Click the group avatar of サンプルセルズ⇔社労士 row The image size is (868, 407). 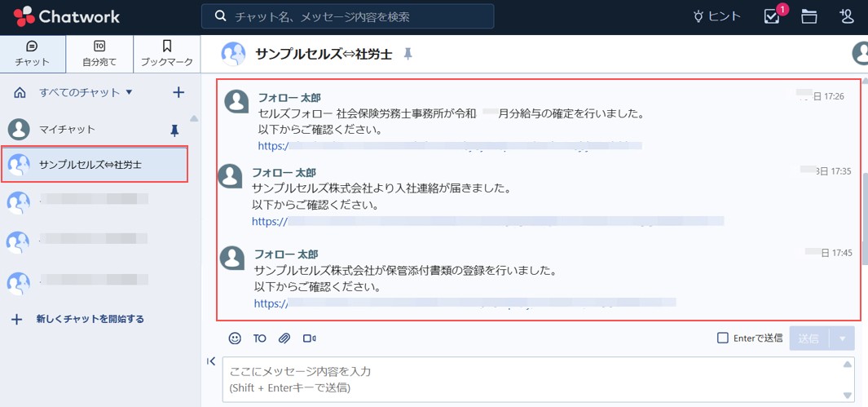(x=19, y=165)
